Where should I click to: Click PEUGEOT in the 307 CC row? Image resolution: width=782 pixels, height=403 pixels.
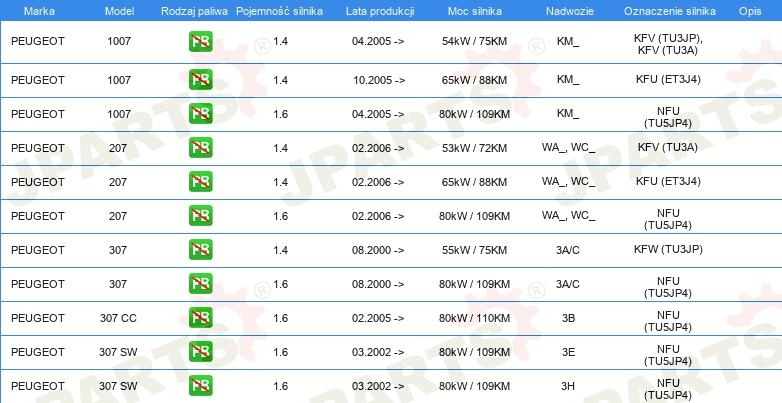(x=38, y=318)
